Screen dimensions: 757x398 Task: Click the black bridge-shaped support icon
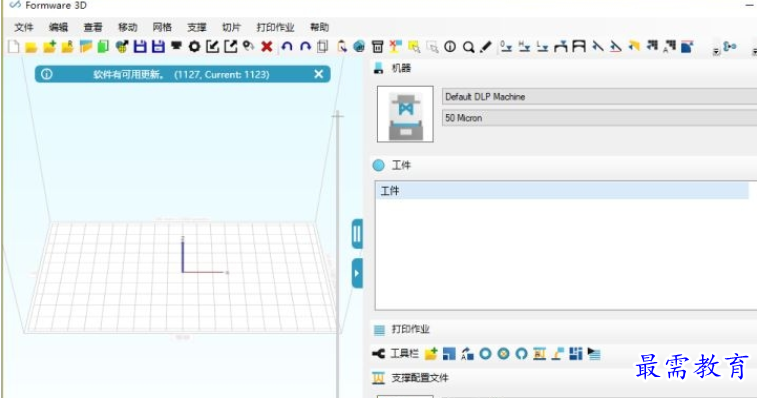pos(578,47)
